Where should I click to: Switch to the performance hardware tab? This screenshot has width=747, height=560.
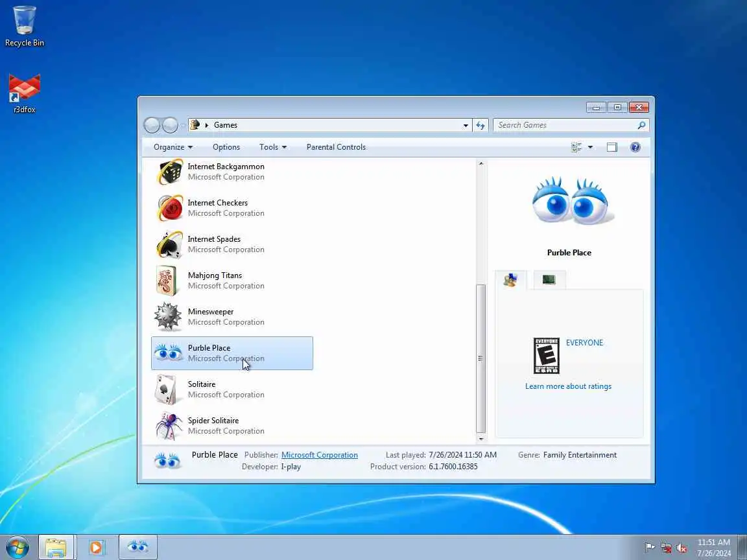pos(549,279)
